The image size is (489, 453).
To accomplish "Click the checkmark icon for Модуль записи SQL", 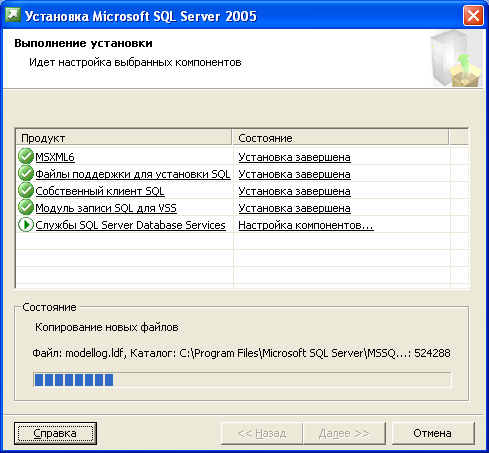I will coord(26,207).
